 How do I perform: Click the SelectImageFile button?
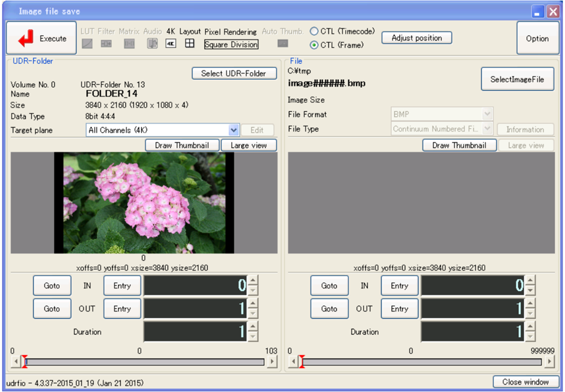pyautogui.click(x=517, y=79)
